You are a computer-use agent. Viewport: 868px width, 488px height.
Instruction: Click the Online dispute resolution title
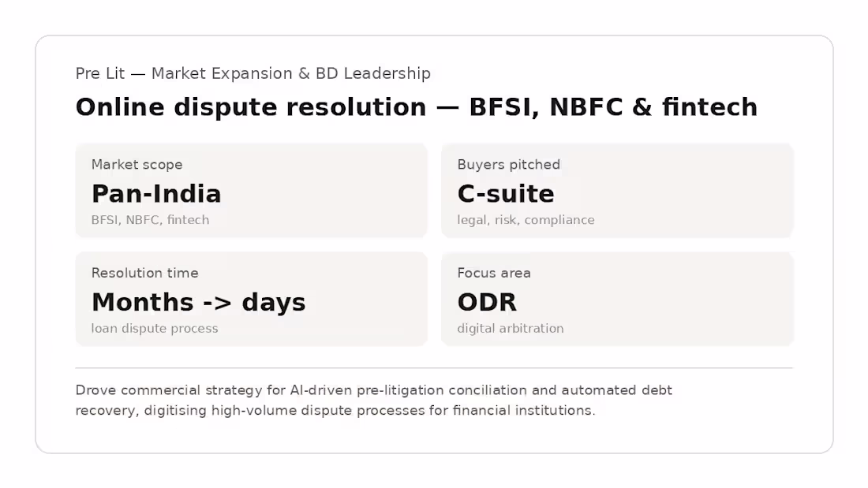click(x=417, y=106)
